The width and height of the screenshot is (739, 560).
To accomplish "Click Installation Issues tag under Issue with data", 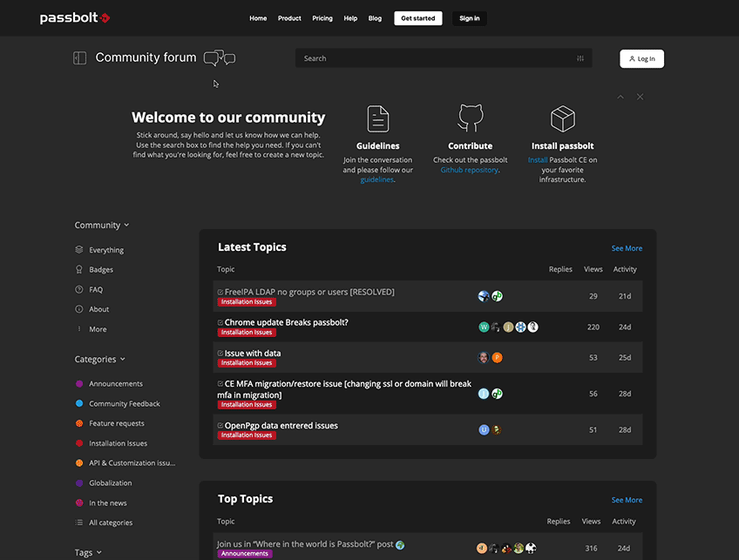I will (247, 363).
